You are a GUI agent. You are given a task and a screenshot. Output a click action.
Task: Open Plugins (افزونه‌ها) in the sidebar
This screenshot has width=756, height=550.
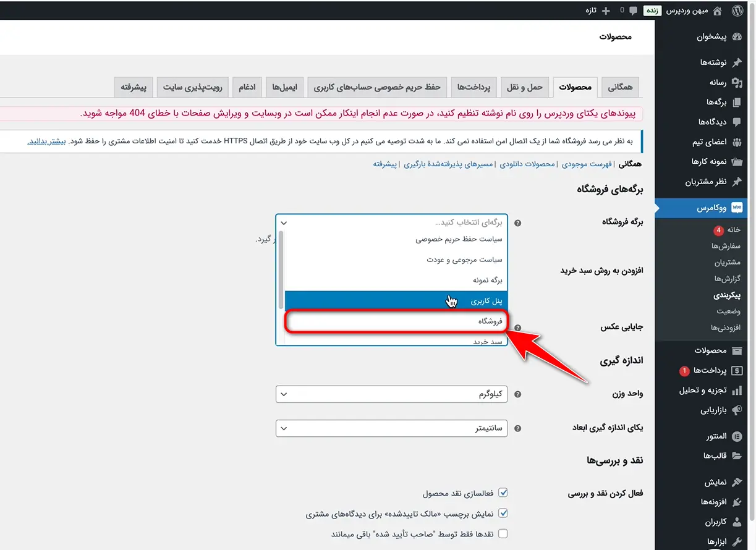point(736,502)
